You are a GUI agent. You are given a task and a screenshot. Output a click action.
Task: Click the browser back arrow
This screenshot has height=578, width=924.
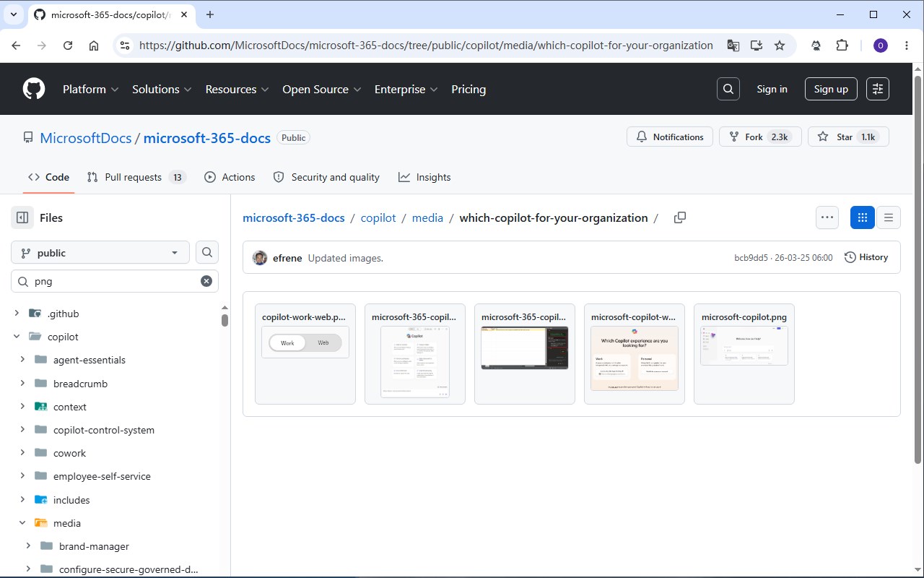click(16, 46)
